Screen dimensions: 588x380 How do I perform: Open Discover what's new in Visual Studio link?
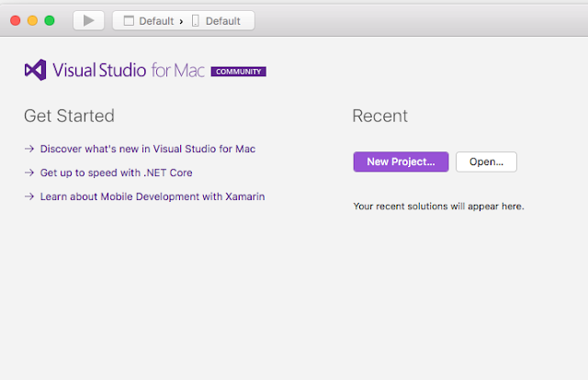148,149
